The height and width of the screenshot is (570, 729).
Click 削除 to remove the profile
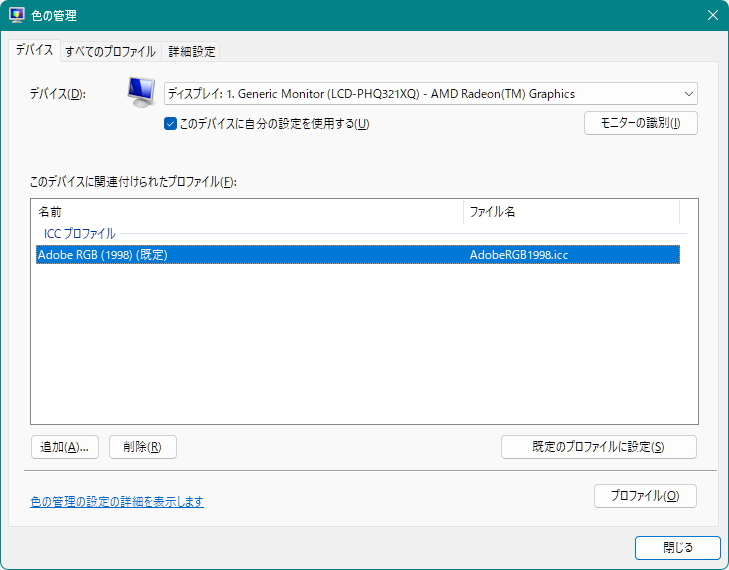pyautogui.click(x=142, y=447)
